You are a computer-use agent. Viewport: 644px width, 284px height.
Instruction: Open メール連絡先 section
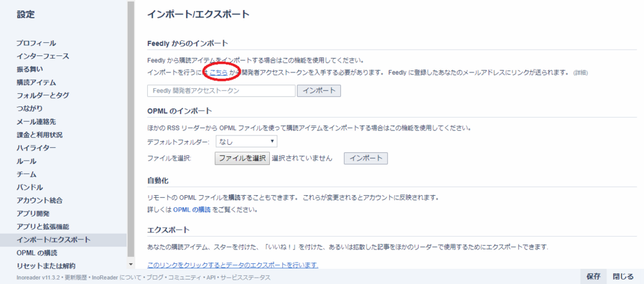(36, 122)
